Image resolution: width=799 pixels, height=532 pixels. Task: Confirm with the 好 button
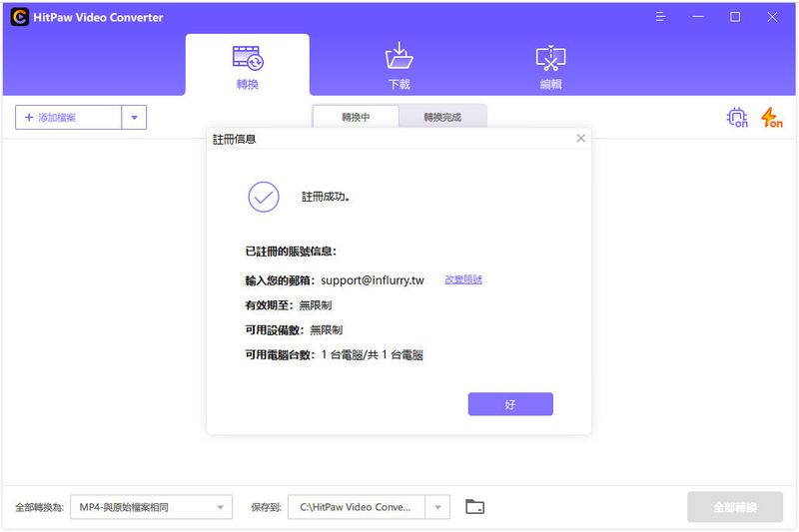point(510,404)
